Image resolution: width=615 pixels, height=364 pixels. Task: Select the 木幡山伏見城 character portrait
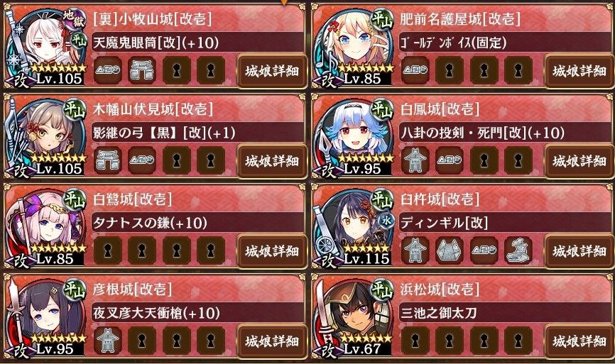[44, 137]
